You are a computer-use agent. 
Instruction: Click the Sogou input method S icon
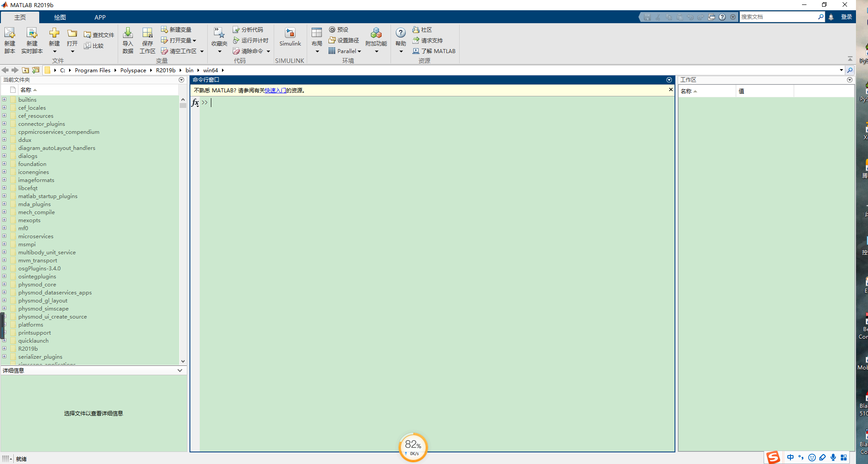pos(773,457)
